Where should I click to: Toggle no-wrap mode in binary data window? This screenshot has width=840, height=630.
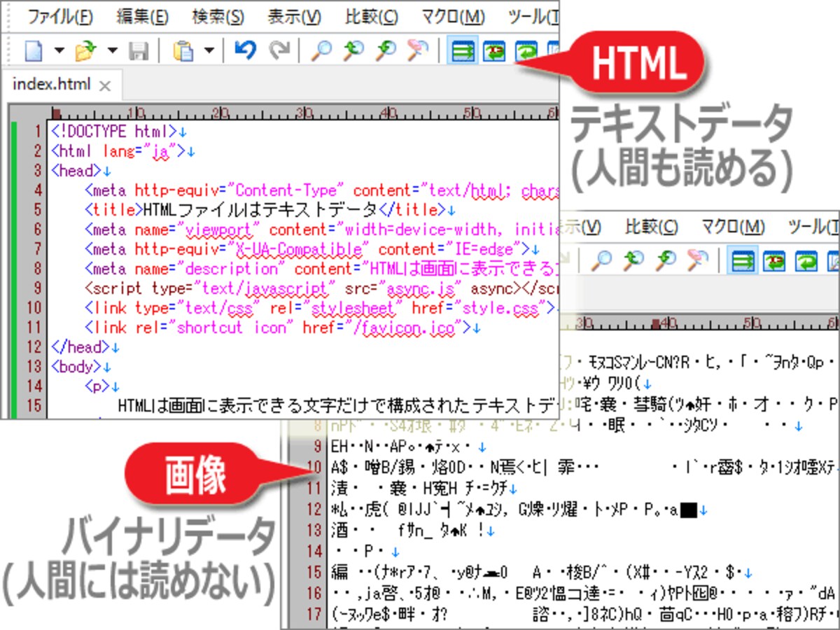(x=743, y=261)
